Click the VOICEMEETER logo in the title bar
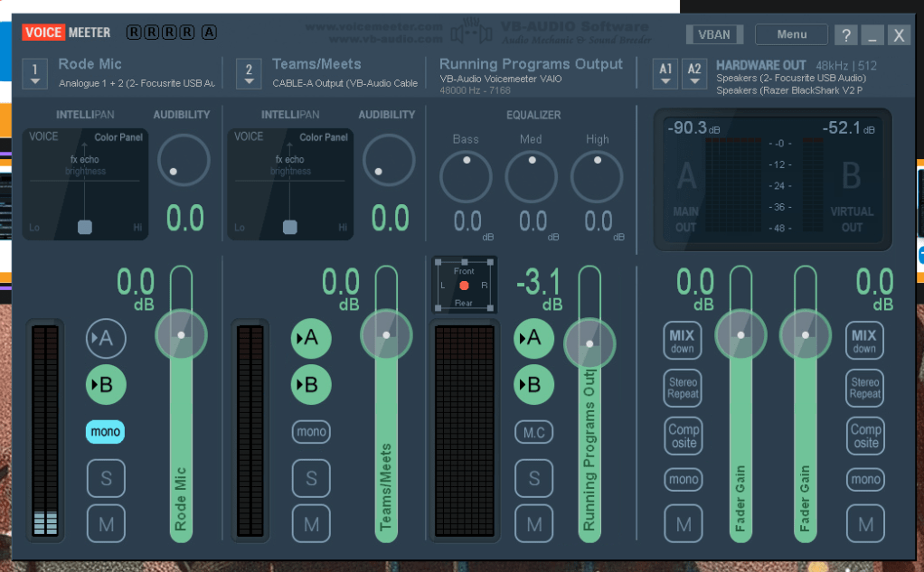 tap(66, 33)
